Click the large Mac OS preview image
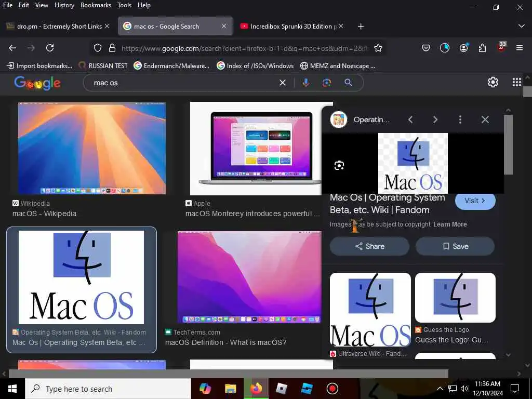 (x=413, y=163)
